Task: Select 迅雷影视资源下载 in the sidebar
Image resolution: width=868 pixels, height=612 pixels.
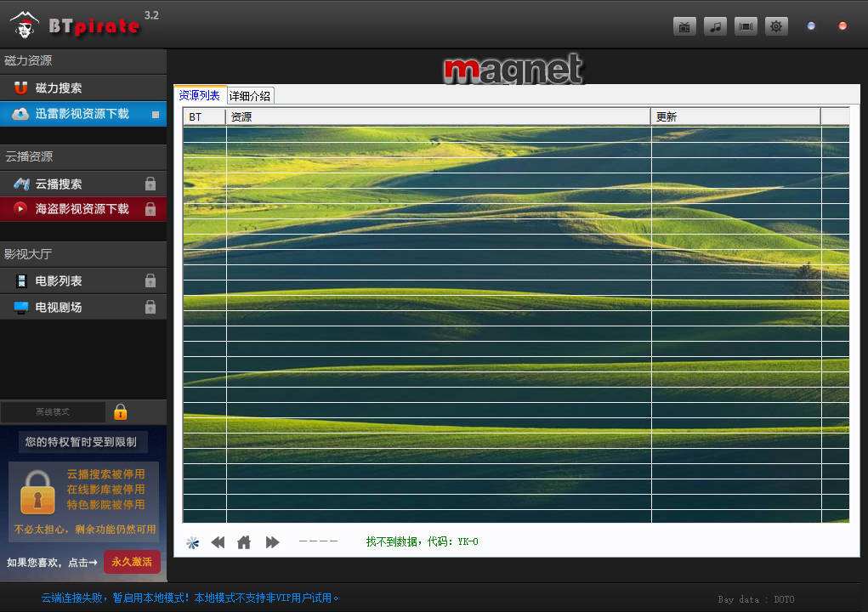Action: tap(82, 114)
